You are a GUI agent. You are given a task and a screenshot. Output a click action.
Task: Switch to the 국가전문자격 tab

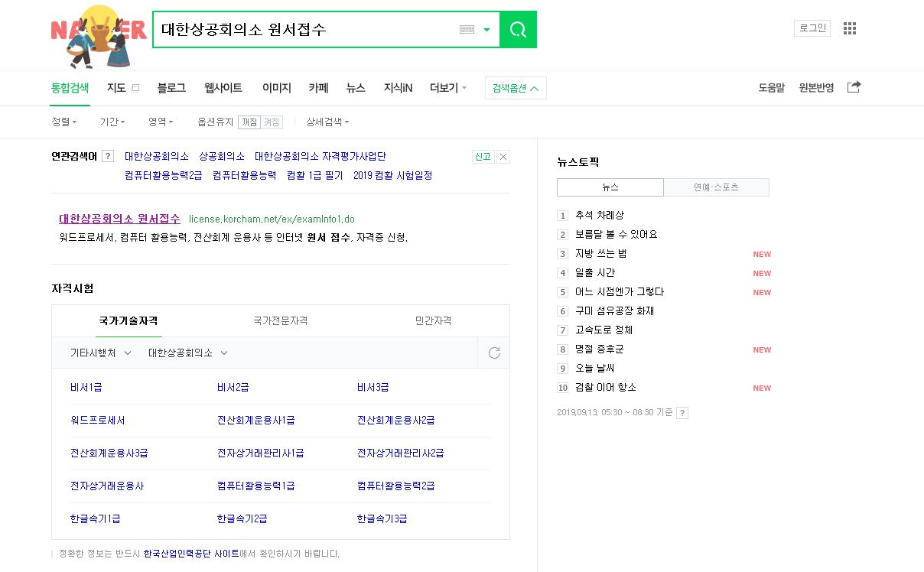[x=281, y=320]
